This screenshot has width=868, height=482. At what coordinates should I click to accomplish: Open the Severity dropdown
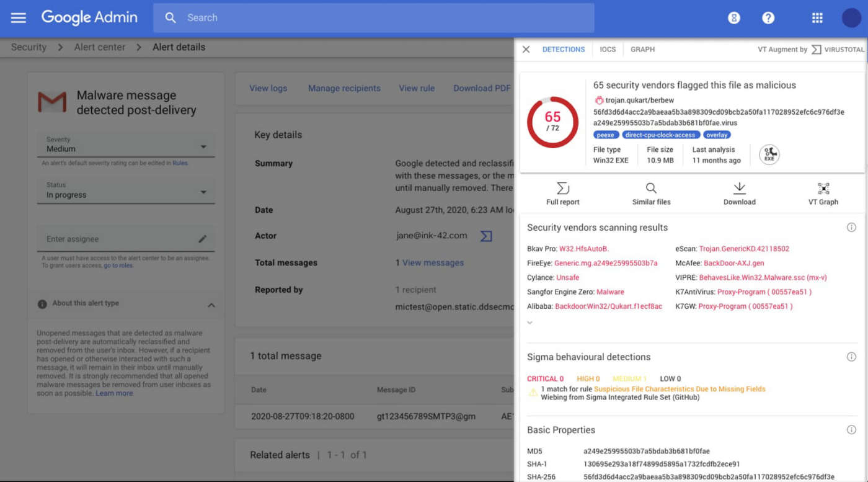coord(203,147)
